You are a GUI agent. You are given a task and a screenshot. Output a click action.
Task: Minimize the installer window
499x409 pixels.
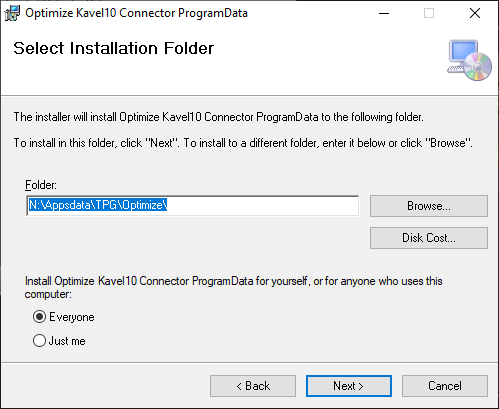[x=384, y=13]
